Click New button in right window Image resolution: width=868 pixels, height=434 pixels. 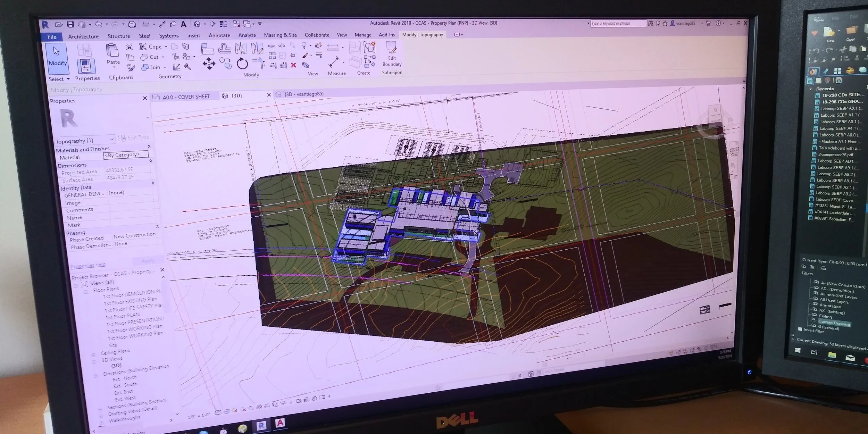(830, 35)
